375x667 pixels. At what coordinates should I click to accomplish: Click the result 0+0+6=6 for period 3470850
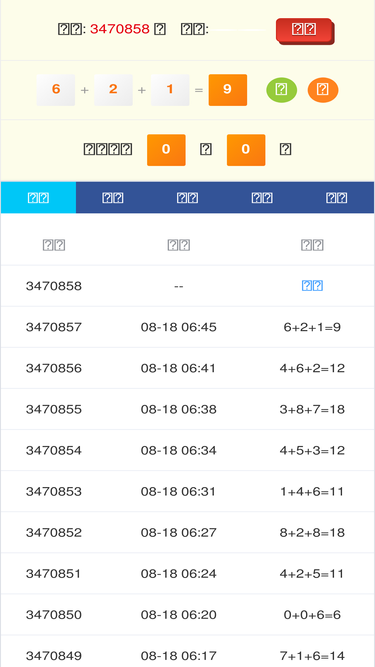click(312, 615)
